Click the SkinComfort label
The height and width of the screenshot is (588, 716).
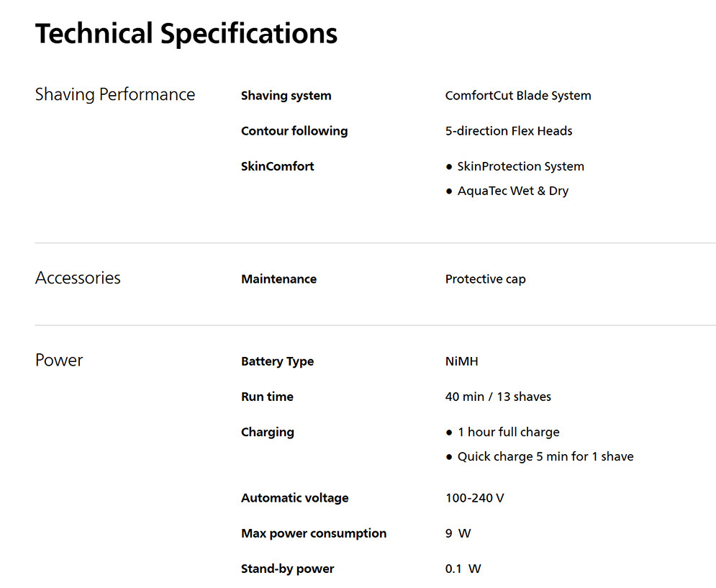point(278,166)
